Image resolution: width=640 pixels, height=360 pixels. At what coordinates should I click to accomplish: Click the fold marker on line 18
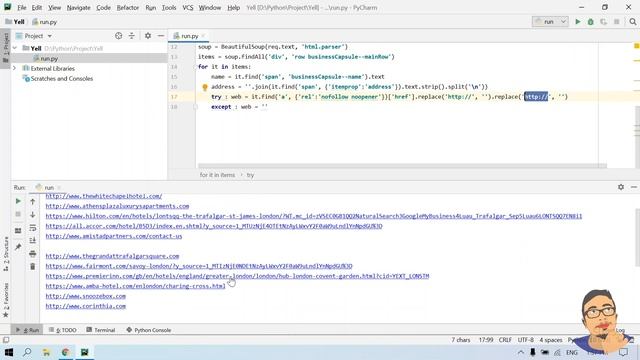(196, 107)
